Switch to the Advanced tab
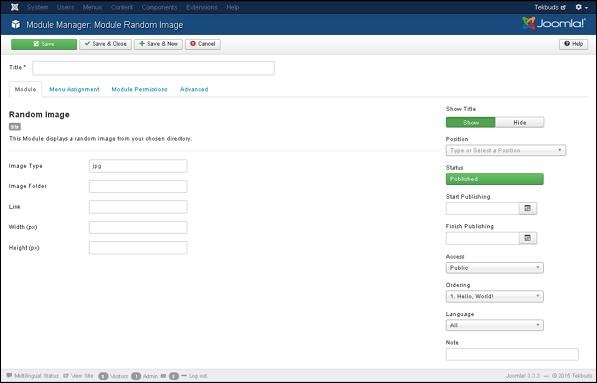597x383 pixels. coord(194,89)
